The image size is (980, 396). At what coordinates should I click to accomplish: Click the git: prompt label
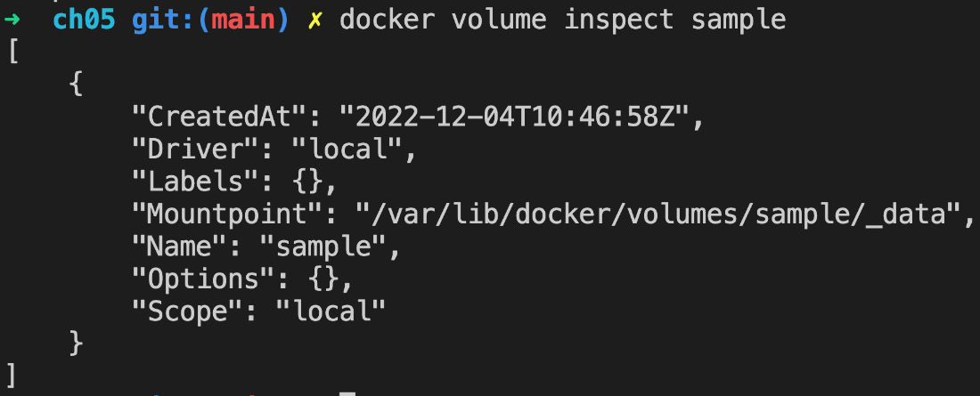point(164,20)
